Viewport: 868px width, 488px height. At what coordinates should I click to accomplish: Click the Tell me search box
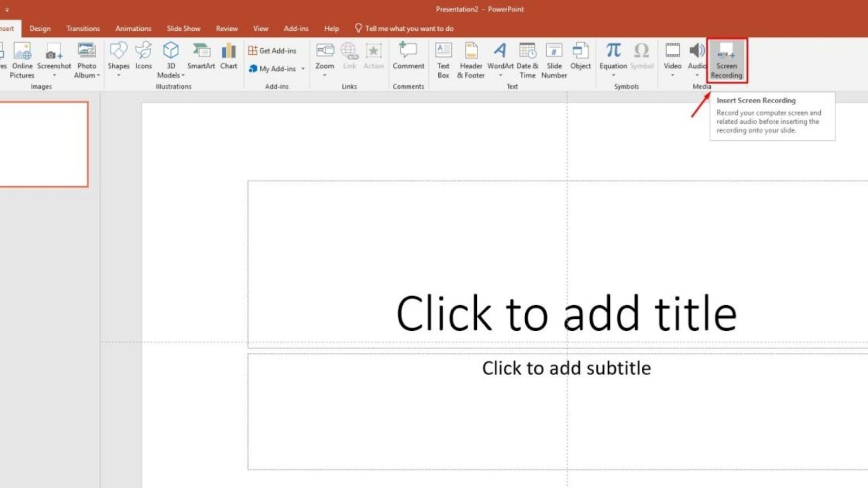click(x=404, y=29)
